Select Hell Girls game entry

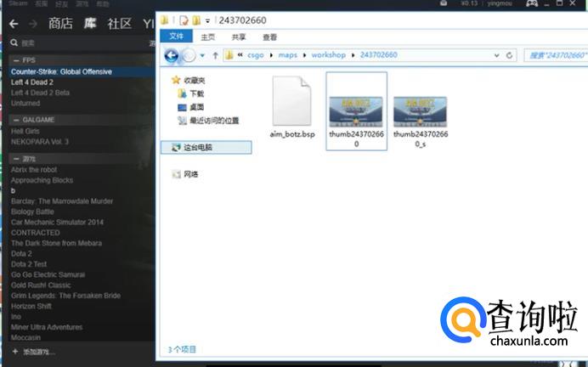pyautogui.click(x=25, y=131)
